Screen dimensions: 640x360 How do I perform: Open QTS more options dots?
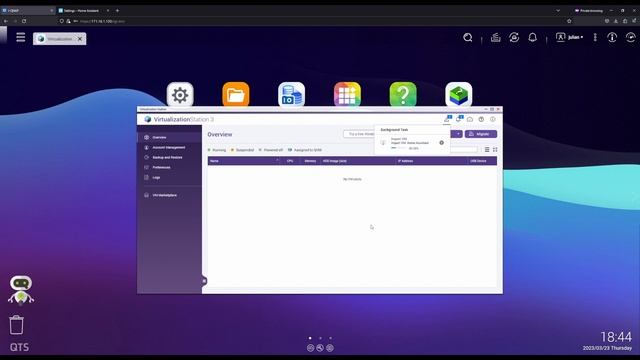point(595,37)
